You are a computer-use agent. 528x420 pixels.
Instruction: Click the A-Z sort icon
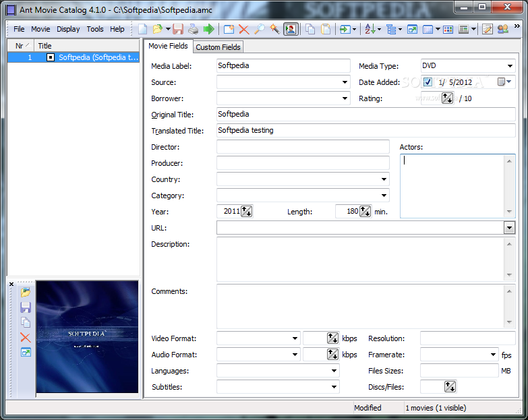pos(370,29)
